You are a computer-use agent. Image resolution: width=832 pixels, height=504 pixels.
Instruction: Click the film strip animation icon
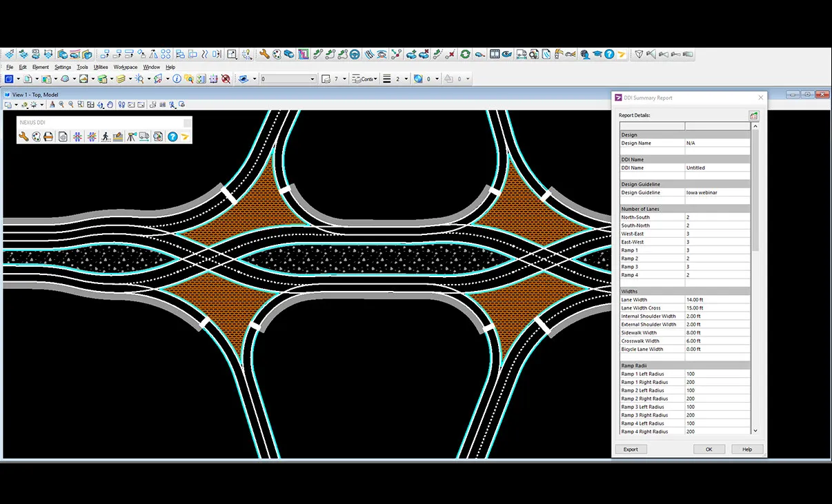point(495,54)
